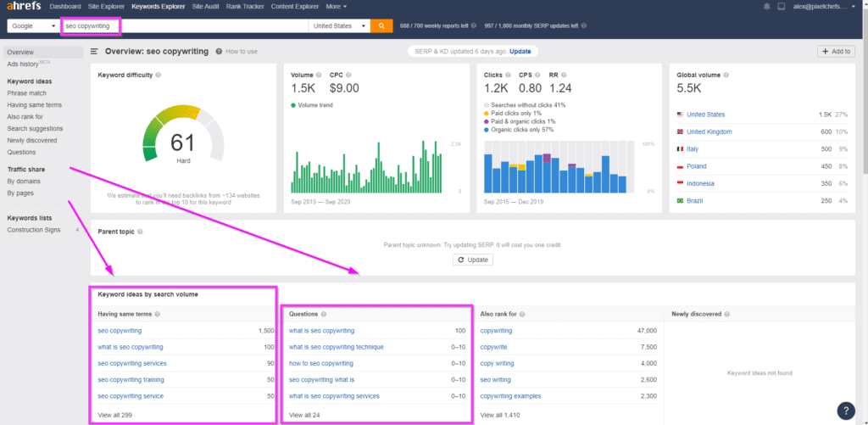Open the Google search engine dropdown
The width and height of the screenshot is (868, 425).
pos(33,26)
